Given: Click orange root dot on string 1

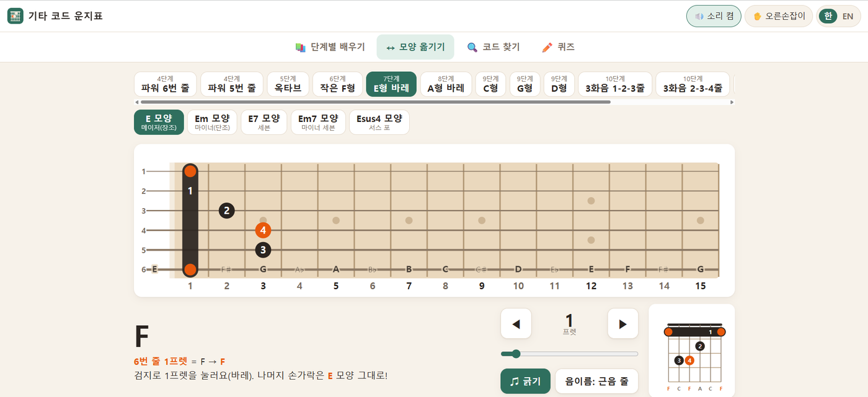Looking at the screenshot, I should coord(190,172).
